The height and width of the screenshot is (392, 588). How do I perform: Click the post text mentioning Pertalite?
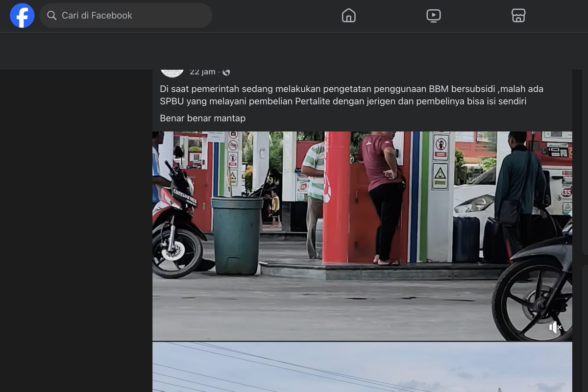[351, 95]
